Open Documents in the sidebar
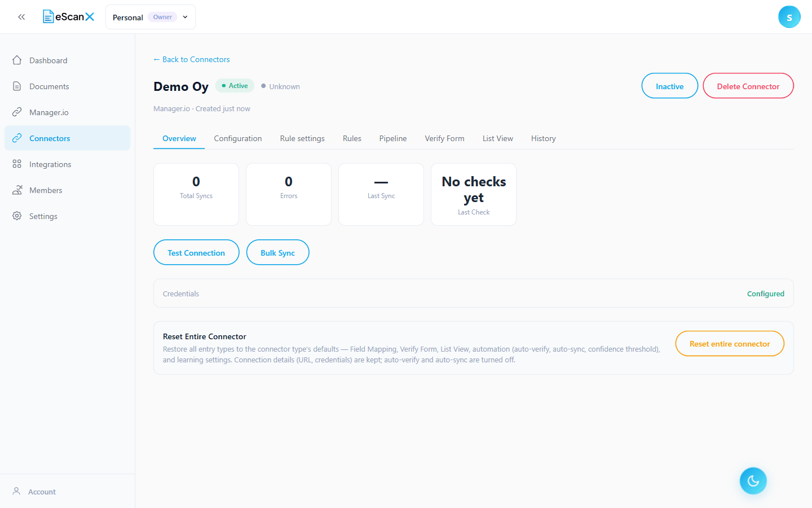The width and height of the screenshot is (812, 508). (67, 86)
